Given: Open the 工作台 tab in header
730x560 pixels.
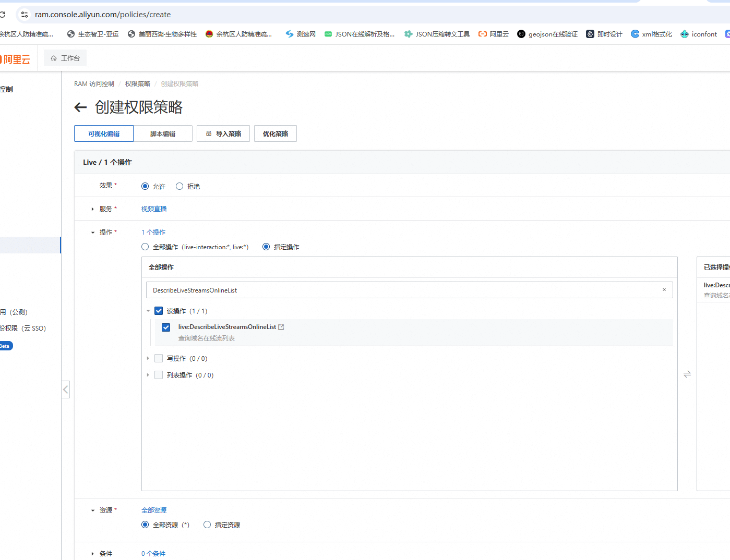Looking at the screenshot, I should [65, 58].
